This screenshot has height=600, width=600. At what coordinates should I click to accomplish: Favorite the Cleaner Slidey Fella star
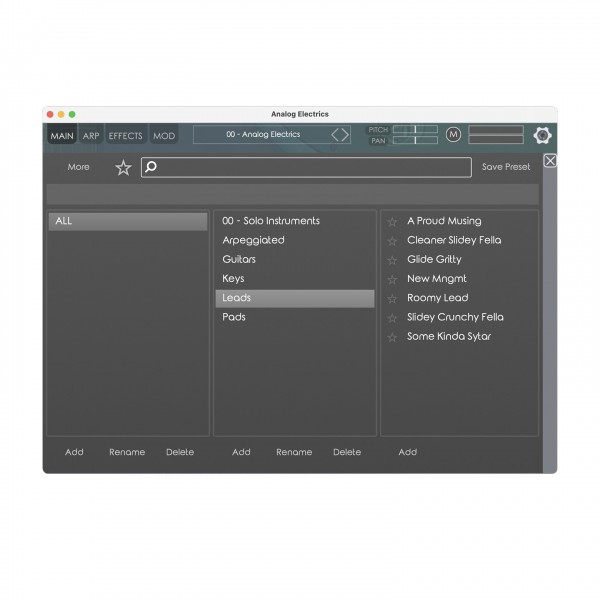(x=392, y=241)
